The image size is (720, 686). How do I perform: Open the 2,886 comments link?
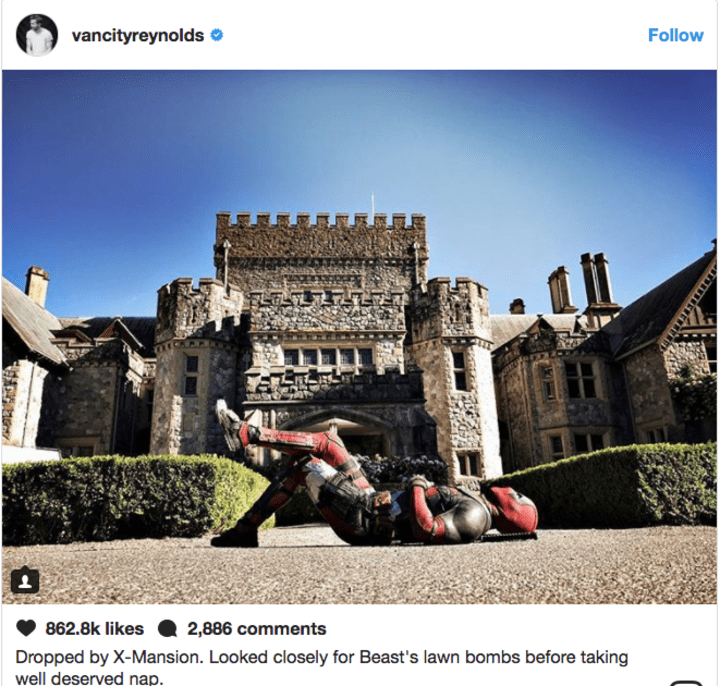(257, 629)
